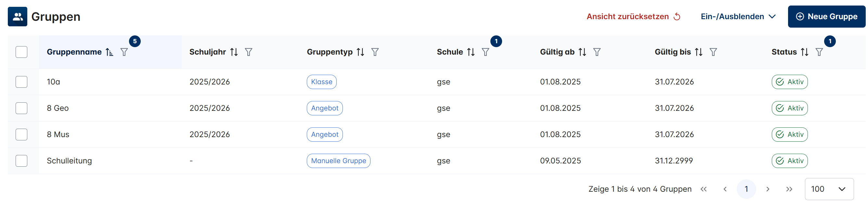Expand the Ein-/Ausblenden column menu
The image size is (868, 206).
coord(738,17)
